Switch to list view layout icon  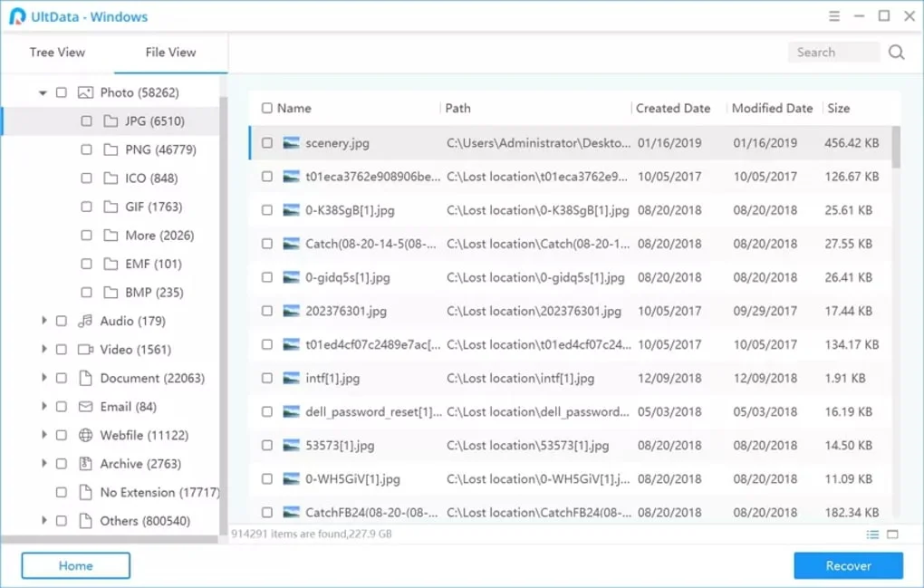[872, 535]
